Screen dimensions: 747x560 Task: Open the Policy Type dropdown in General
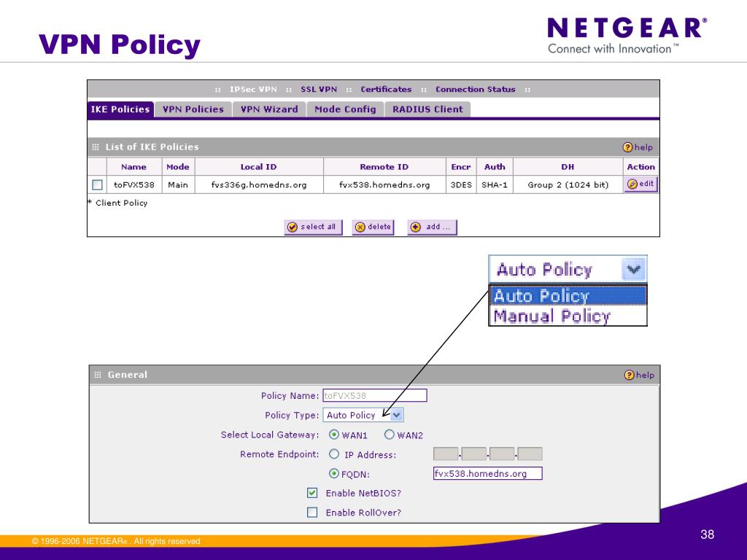pyautogui.click(x=363, y=415)
